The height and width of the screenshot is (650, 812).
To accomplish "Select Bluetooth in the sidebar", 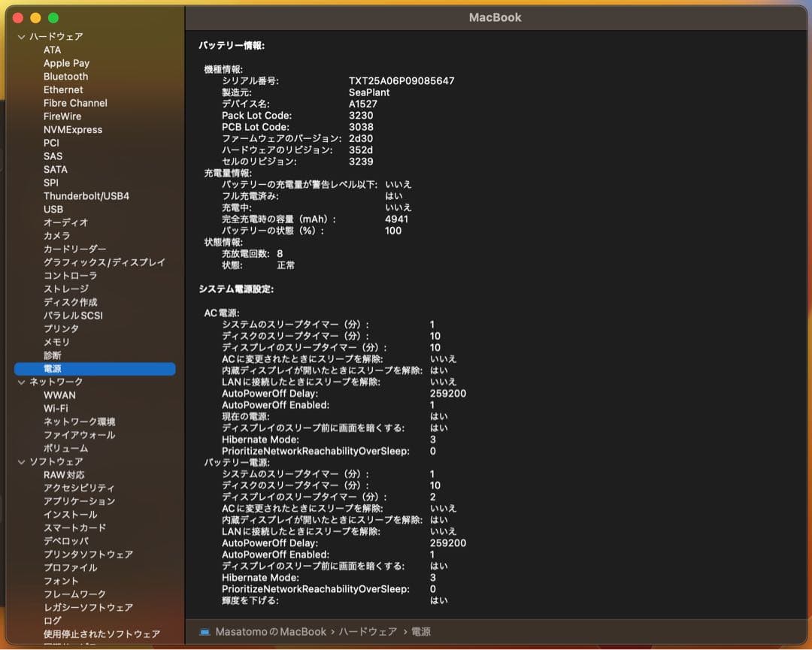I will point(65,77).
